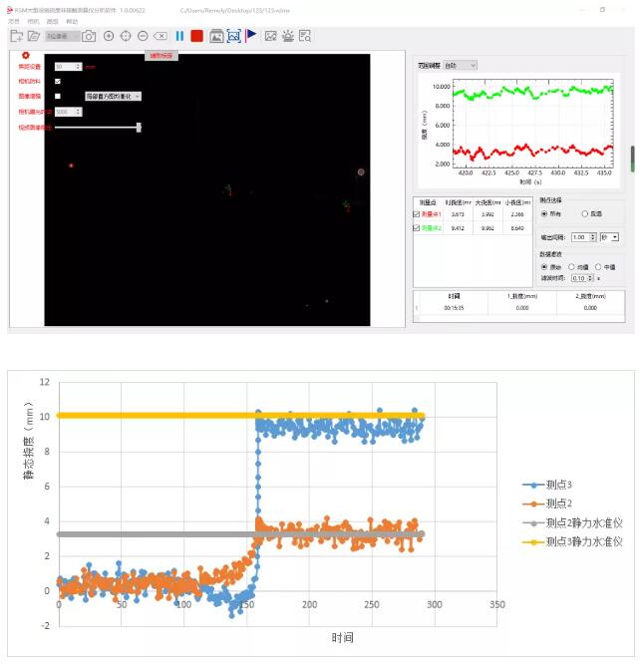Click the alarm light icon
Screen dimensions: 644x664
[288, 36]
